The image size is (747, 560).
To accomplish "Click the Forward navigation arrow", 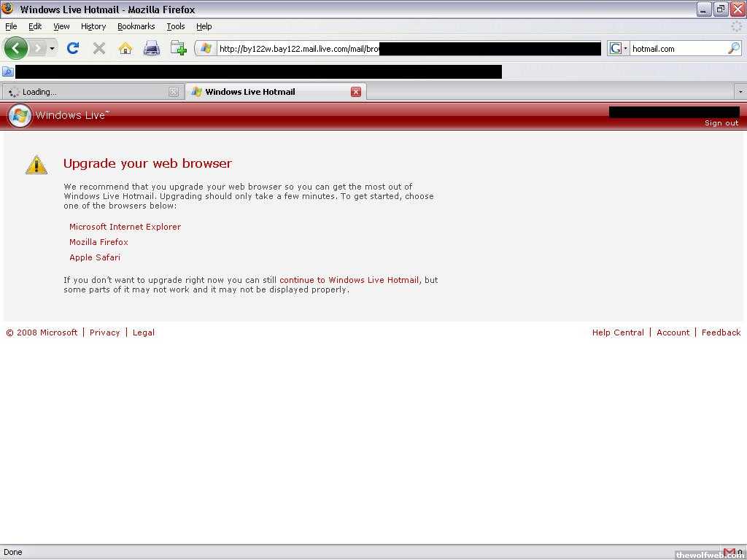I will (x=37, y=48).
